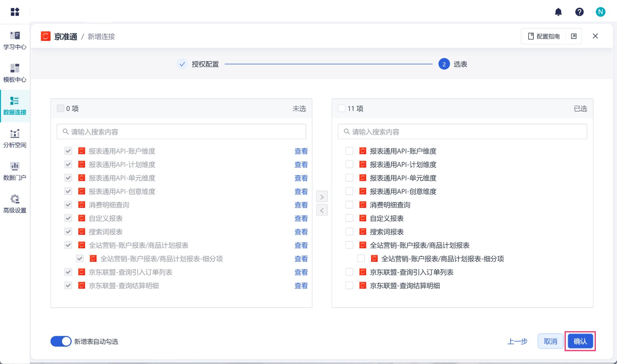
Task: Check the select-all box for 0 项
Action: (61, 108)
